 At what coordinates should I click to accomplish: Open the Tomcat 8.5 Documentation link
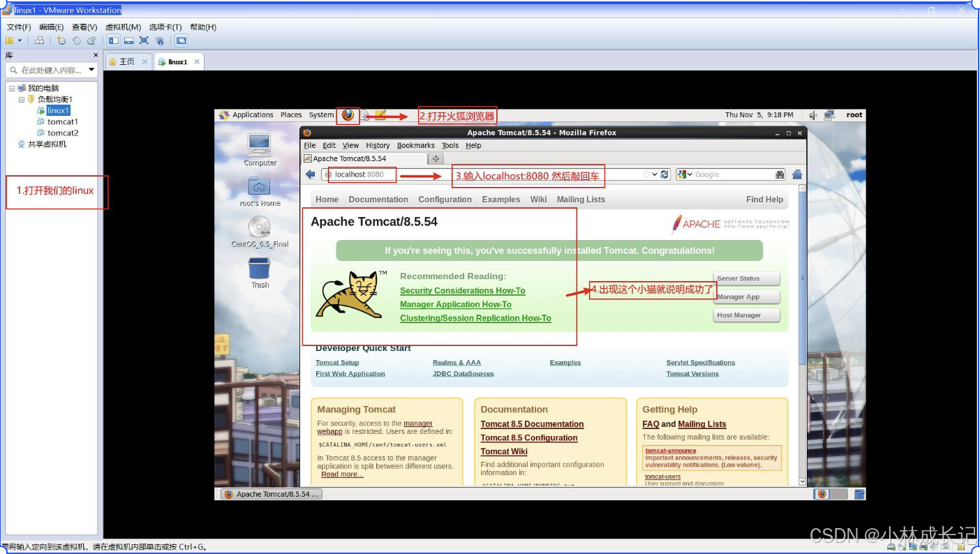click(532, 424)
